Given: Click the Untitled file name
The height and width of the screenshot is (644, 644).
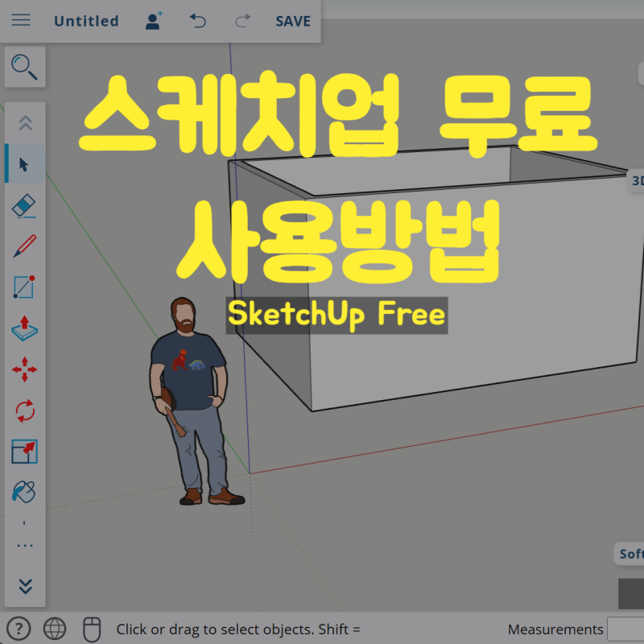Looking at the screenshot, I should [86, 21].
